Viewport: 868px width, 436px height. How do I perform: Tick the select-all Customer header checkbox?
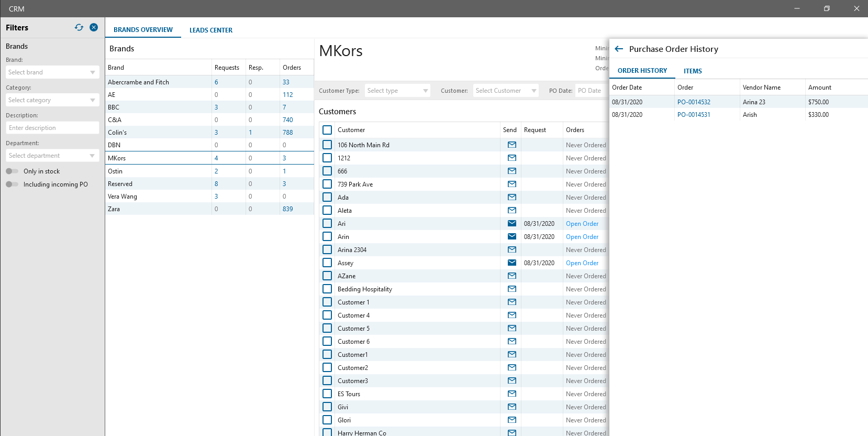click(x=327, y=130)
